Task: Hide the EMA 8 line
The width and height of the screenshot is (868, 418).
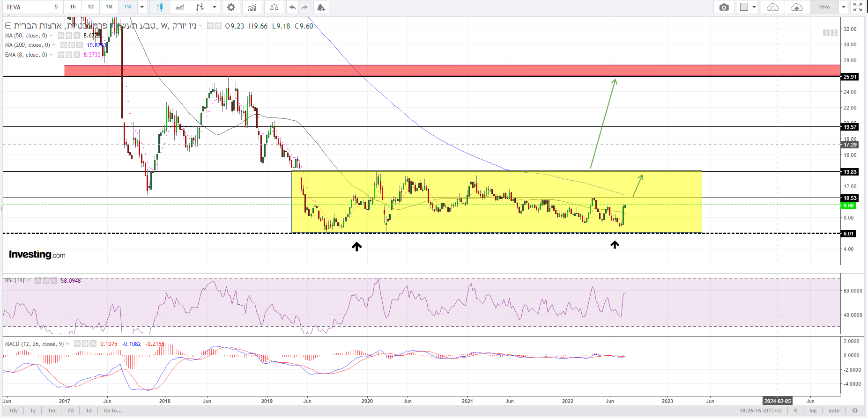Action: [61, 55]
